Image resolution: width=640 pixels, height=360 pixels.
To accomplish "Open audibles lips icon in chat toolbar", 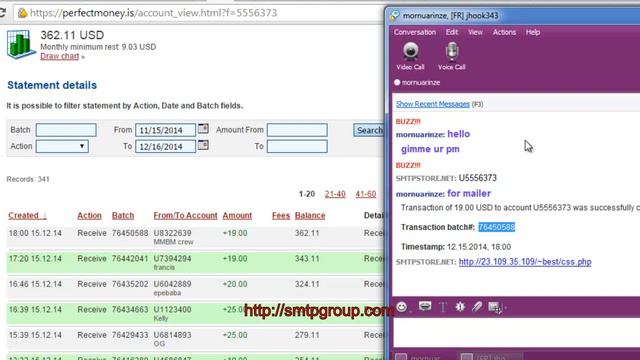I will 425,306.
